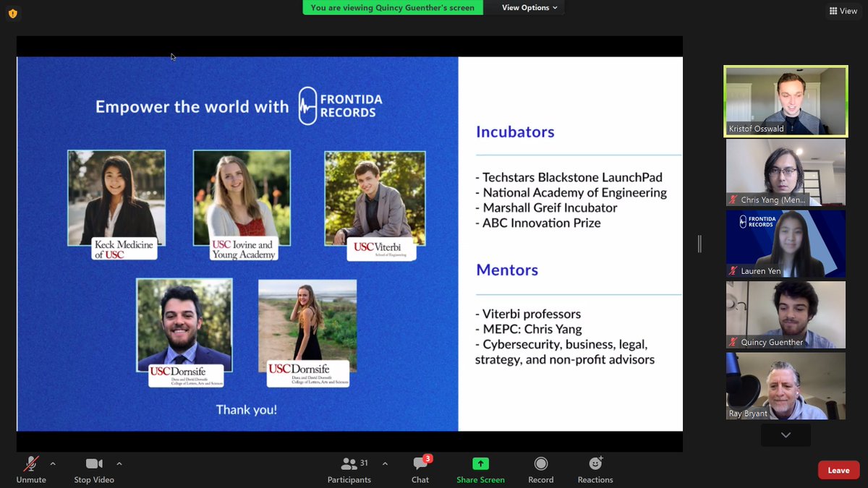
Task: Click the Empower the world with heading
Action: tap(192, 107)
